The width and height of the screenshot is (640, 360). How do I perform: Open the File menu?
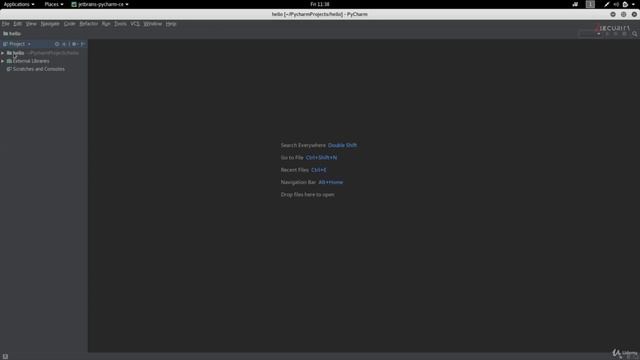5,24
